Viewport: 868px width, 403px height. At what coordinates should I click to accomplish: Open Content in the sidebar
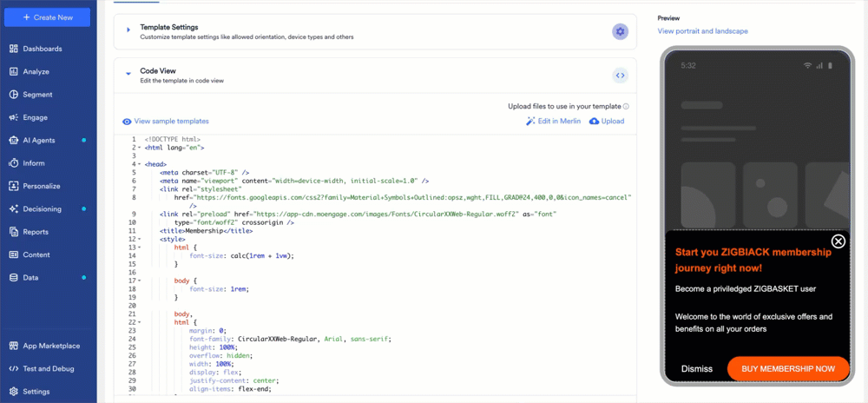pos(36,254)
